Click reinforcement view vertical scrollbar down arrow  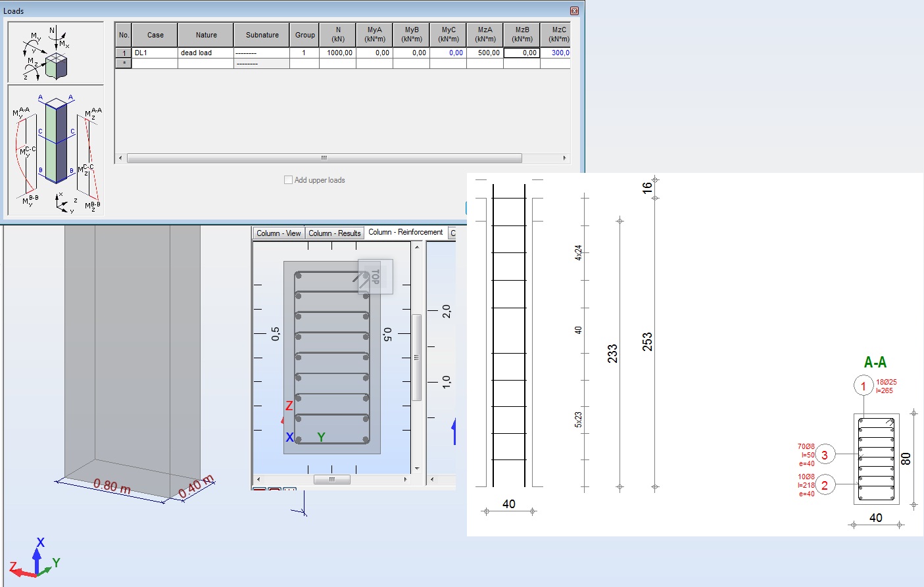[416, 469]
